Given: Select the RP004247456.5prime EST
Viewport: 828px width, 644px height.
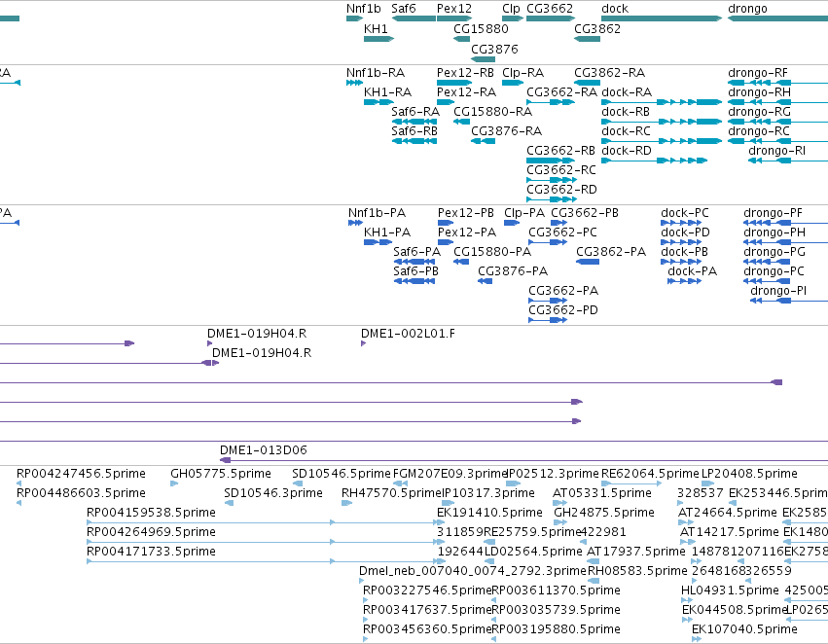Looking at the screenshot, I should click(x=19, y=484).
